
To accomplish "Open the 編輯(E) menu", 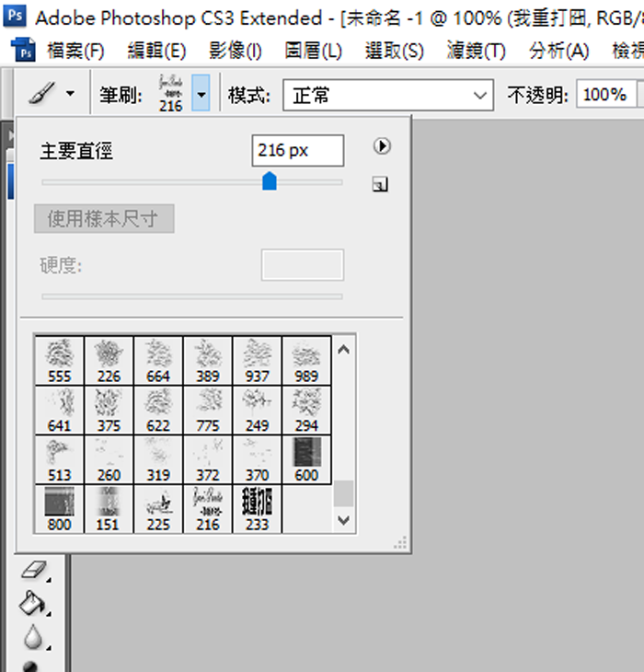I will click(x=156, y=51).
